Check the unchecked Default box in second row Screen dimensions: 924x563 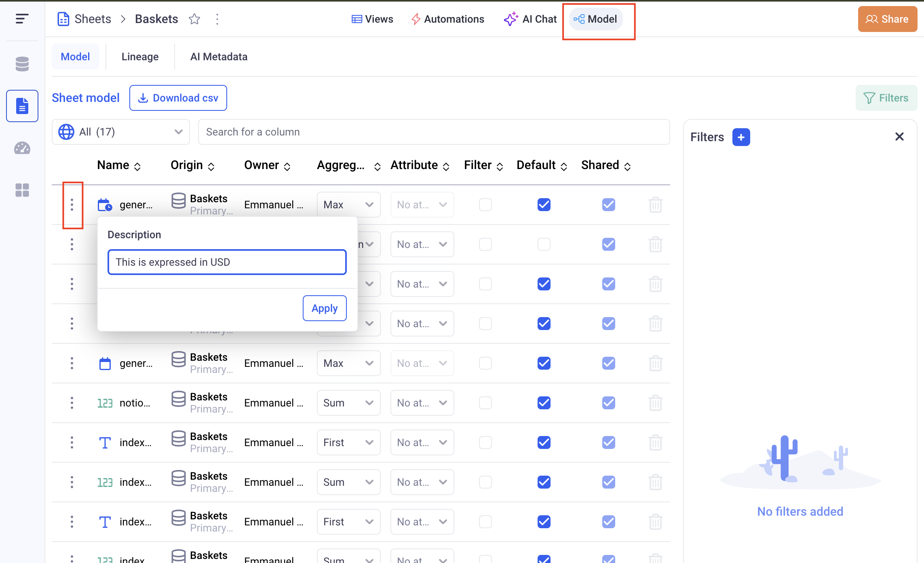(544, 244)
